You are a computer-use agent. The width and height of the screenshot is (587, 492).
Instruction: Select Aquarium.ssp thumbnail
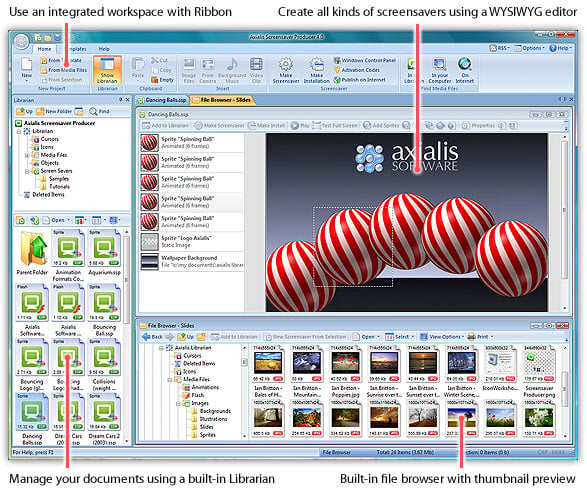pyautogui.click(x=104, y=253)
